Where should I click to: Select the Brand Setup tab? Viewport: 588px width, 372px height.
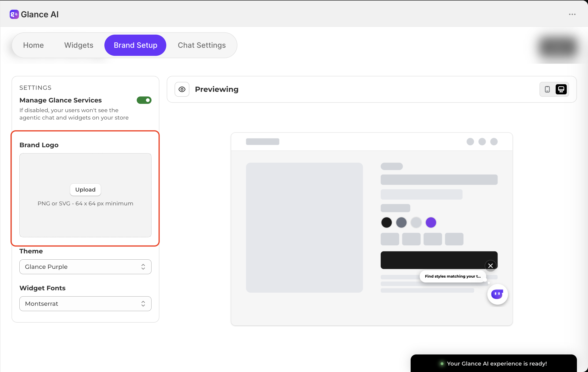click(135, 45)
